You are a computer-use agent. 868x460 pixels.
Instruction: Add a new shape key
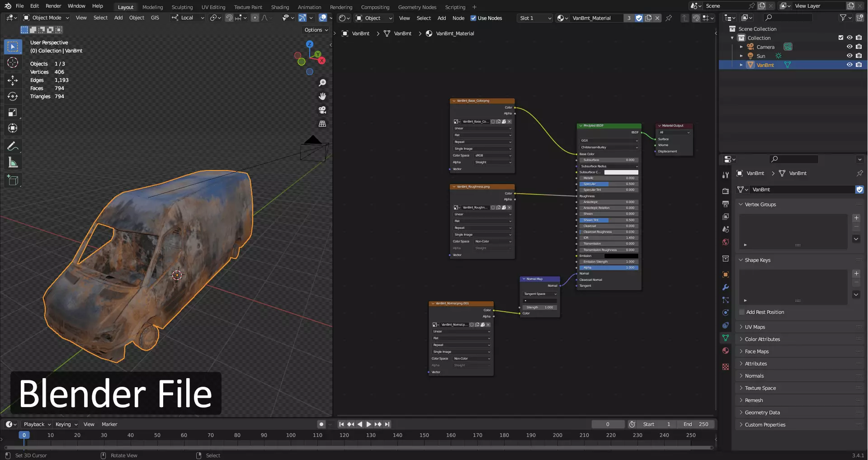click(x=856, y=274)
